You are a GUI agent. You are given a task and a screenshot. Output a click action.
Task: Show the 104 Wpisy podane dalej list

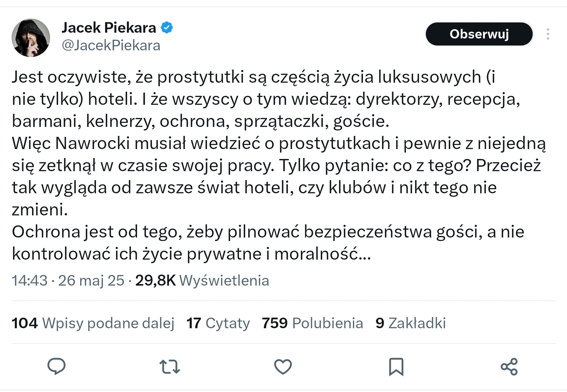point(93,323)
